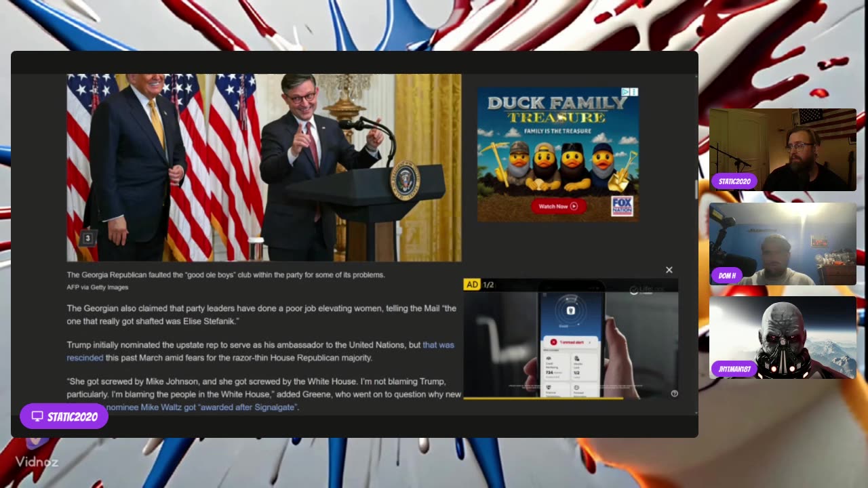Click the 1/2 ad counter
The height and width of the screenshot is (488, 868).
point(488,285)
